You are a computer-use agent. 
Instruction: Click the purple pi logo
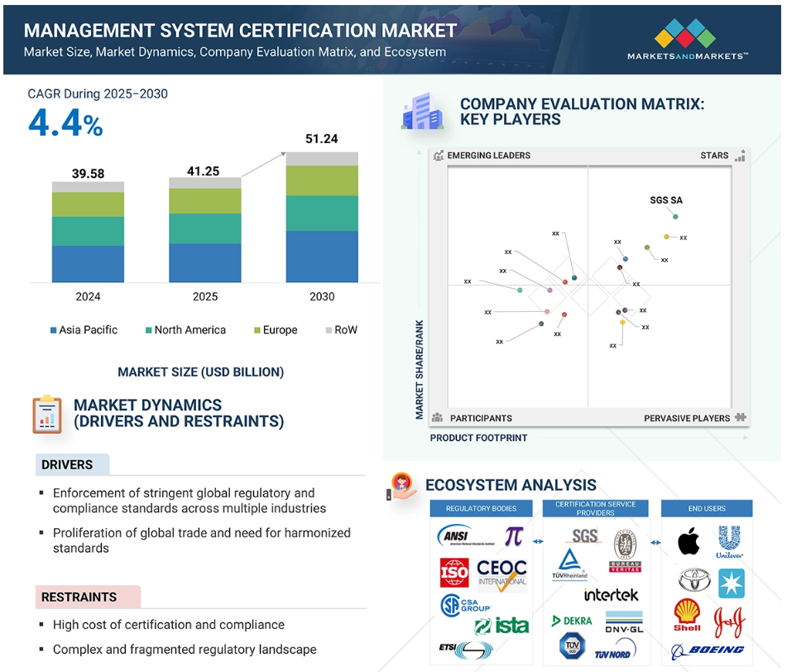coord(514,536)
